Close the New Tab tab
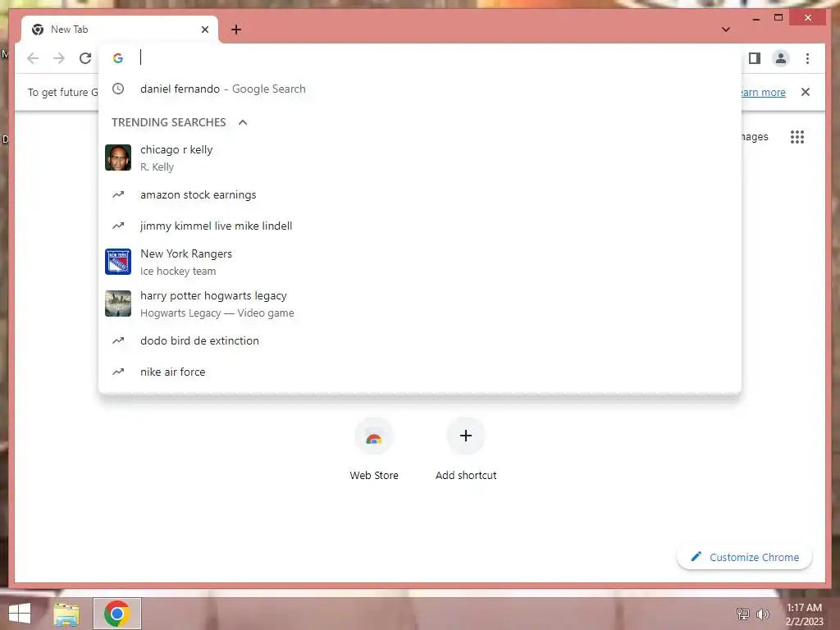Viewport: 840px width, 630px height. tap(204, 30)
